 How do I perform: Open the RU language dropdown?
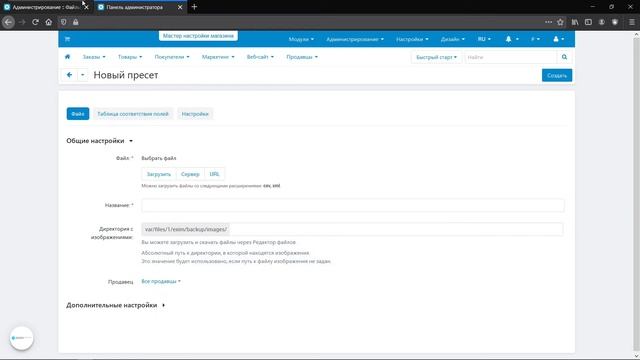click(484, 39)
